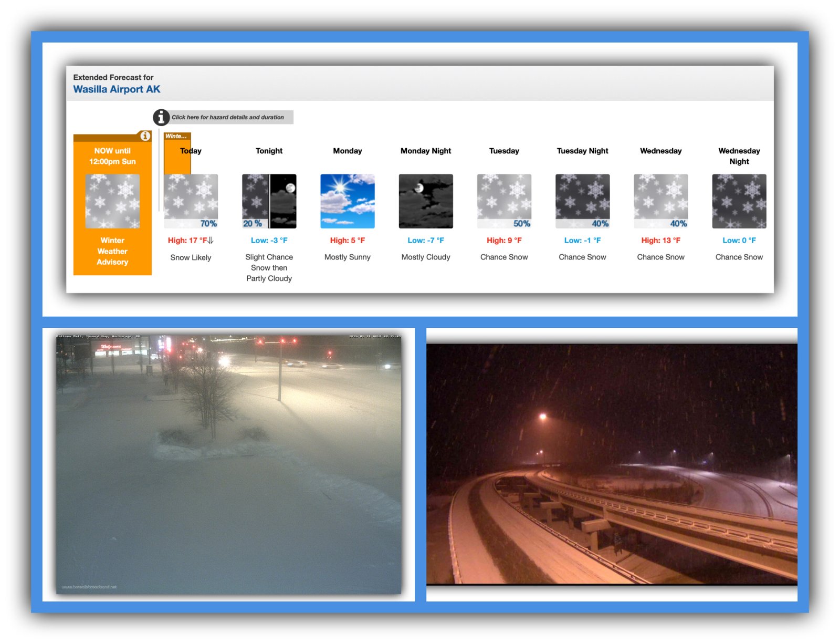Image resolution: width=840 pixels, height=644 pixels.
Task: Expand the NOW until 12:00pm Sun advisory panel
Action: pyautogui.click(x=112, y=155)
